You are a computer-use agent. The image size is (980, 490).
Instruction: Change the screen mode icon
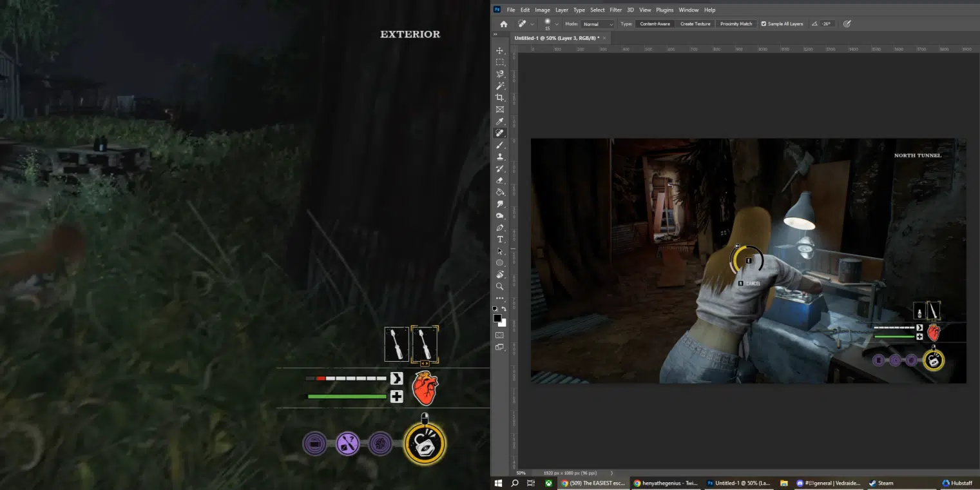click(499, 347)
